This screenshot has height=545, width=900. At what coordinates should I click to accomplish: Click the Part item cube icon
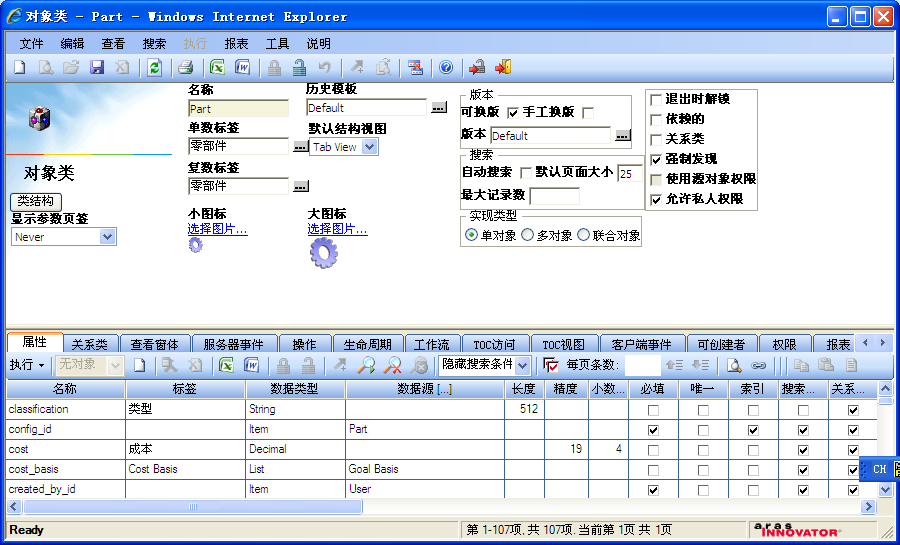(x=40, y=119)
